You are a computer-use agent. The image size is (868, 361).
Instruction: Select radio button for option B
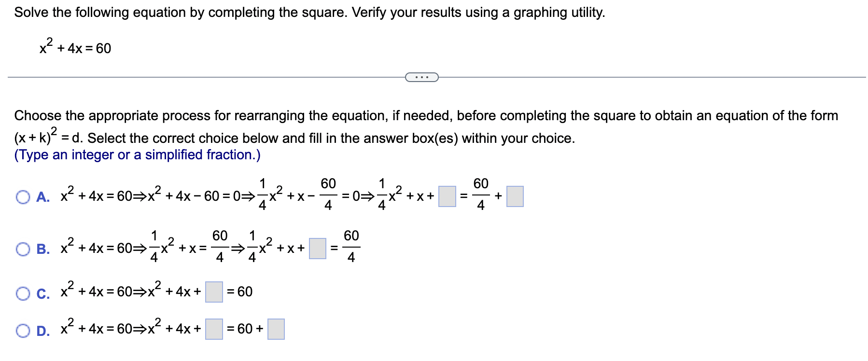point(23,249)
